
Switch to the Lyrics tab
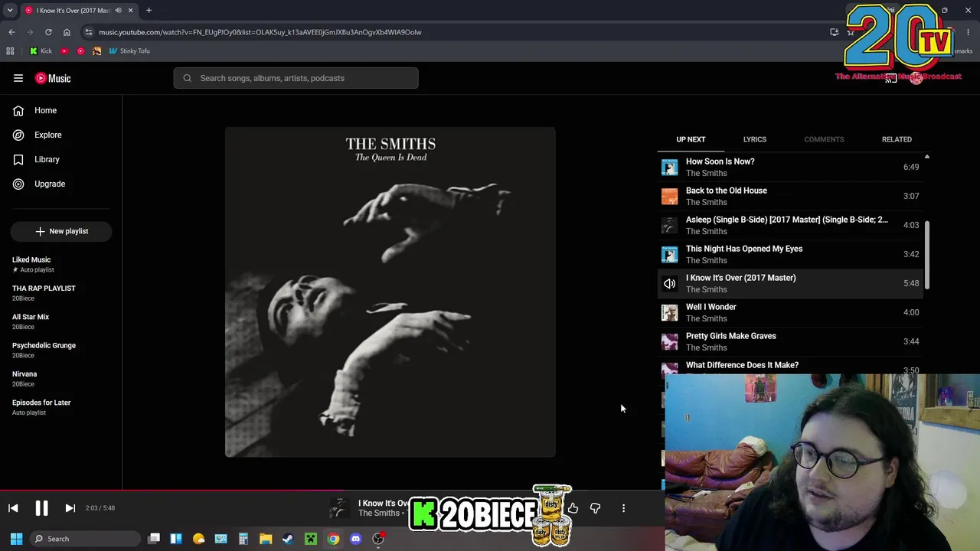(x=755, y=139)
